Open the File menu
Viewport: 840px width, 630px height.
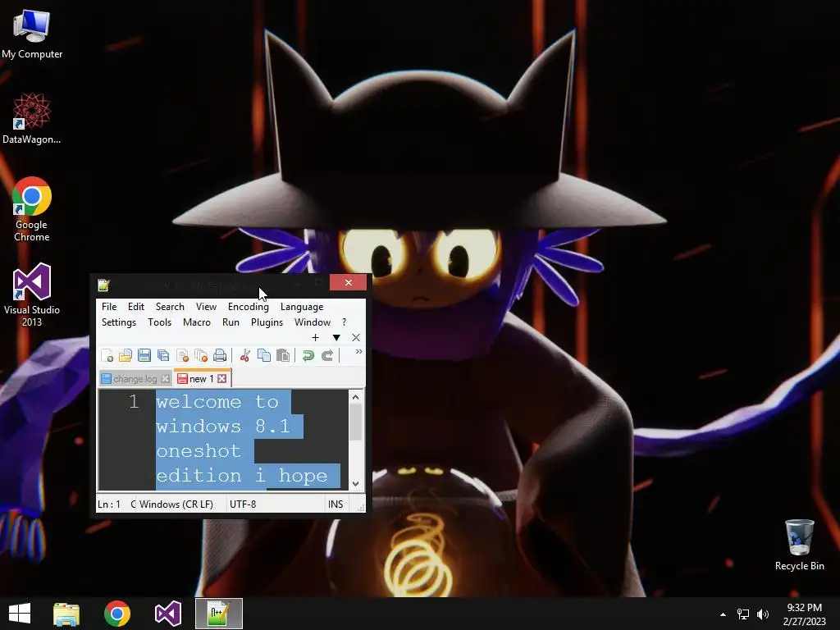point(109,307)
